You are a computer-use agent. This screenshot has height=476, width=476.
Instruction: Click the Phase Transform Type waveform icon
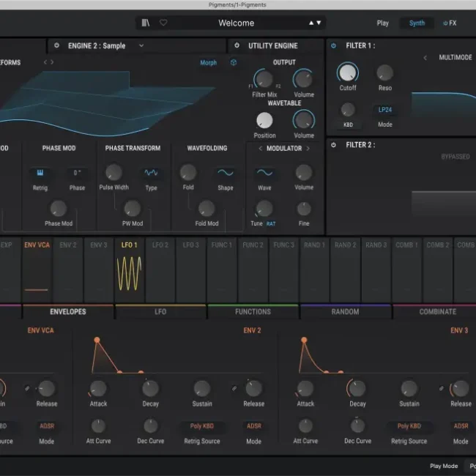tap(151, 173)
